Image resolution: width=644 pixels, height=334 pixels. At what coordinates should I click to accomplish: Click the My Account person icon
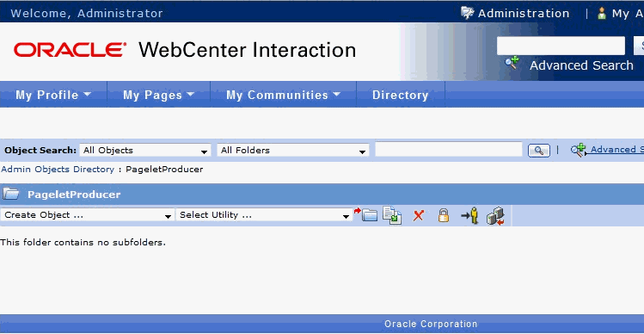[602, 13]
